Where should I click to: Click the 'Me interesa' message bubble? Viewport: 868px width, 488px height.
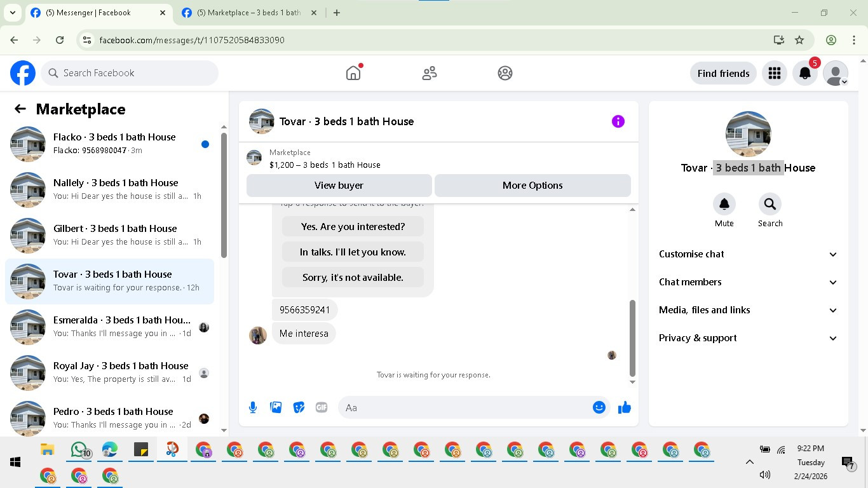[x=304, y=334]
